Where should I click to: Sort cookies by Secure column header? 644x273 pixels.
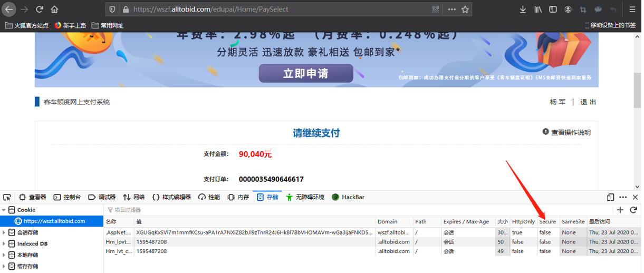pos(548,221)
